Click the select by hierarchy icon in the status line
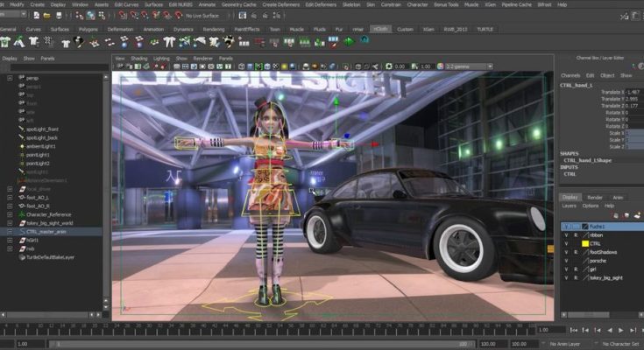644x350 pixels. tap(79, 16)
